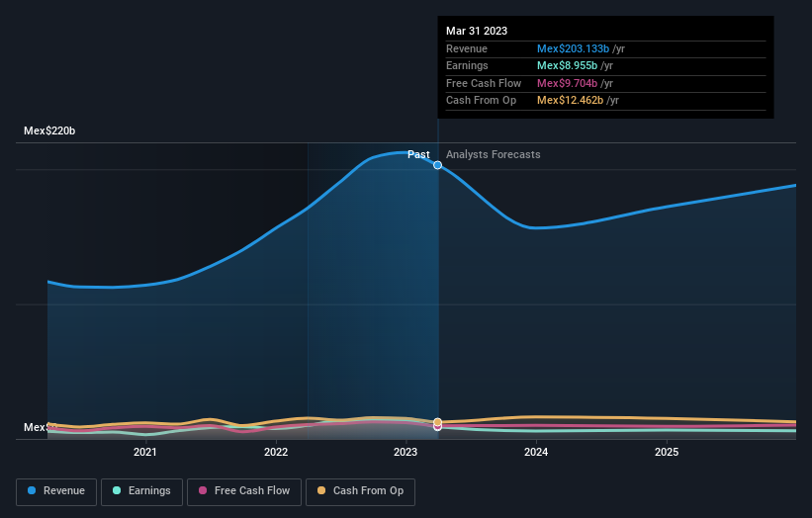
Task: Toggle the Earnings legend button
Action: pos(141,491)
